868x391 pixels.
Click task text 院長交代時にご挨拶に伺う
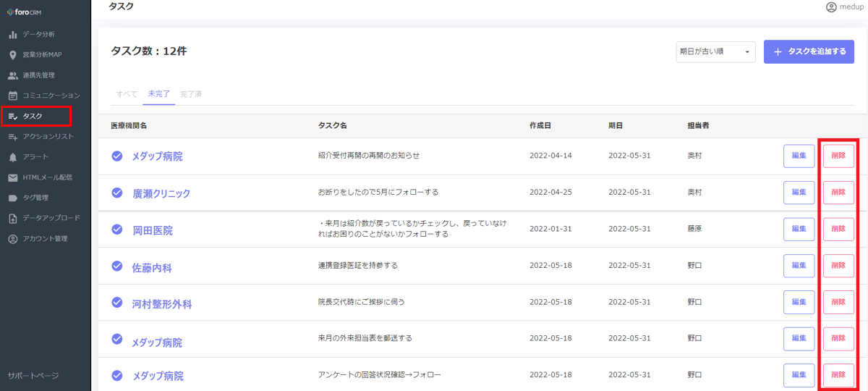361,302
